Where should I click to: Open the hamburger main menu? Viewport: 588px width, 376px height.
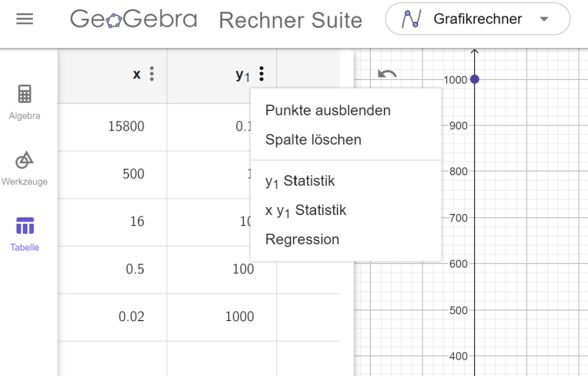click(x=25, y=19)
